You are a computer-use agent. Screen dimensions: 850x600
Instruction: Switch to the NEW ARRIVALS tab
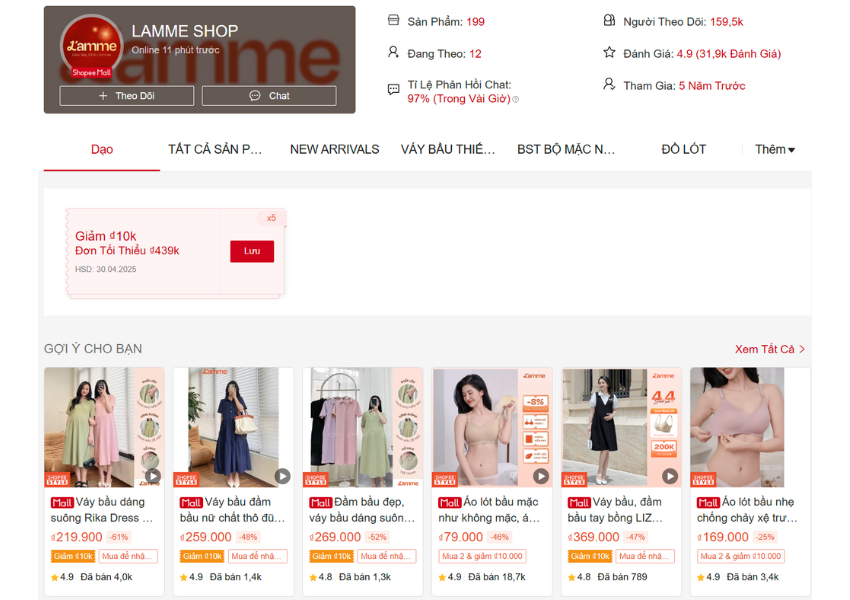point(334,149)
